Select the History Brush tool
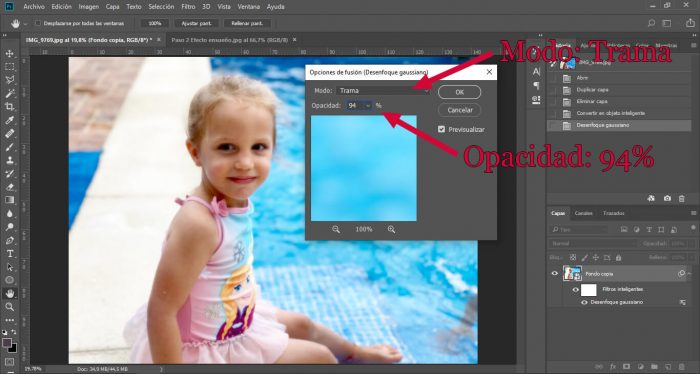The width and height of the screenshot is (700, 374). tap(9, 174)
